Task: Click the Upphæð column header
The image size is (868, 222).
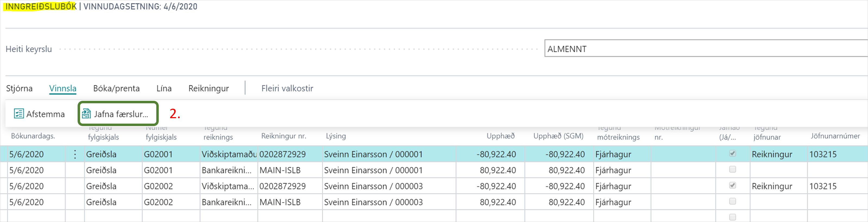Action: (500, 136)
